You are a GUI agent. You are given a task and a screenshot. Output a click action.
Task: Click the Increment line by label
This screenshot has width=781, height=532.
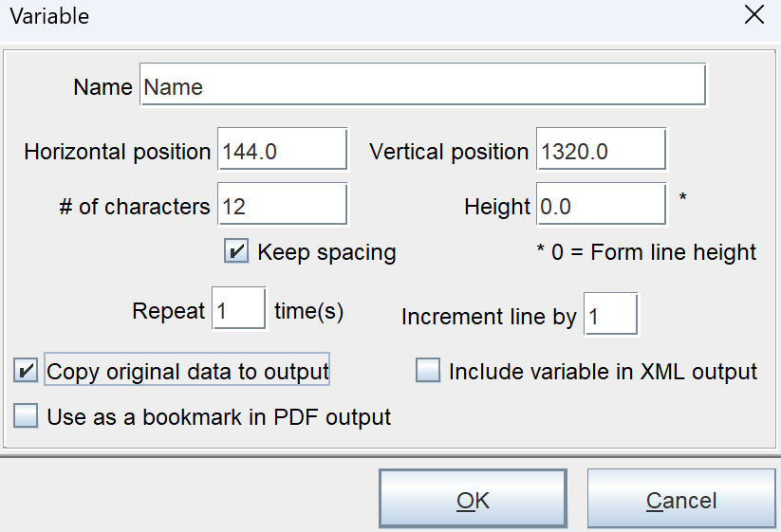pos(488,317)
